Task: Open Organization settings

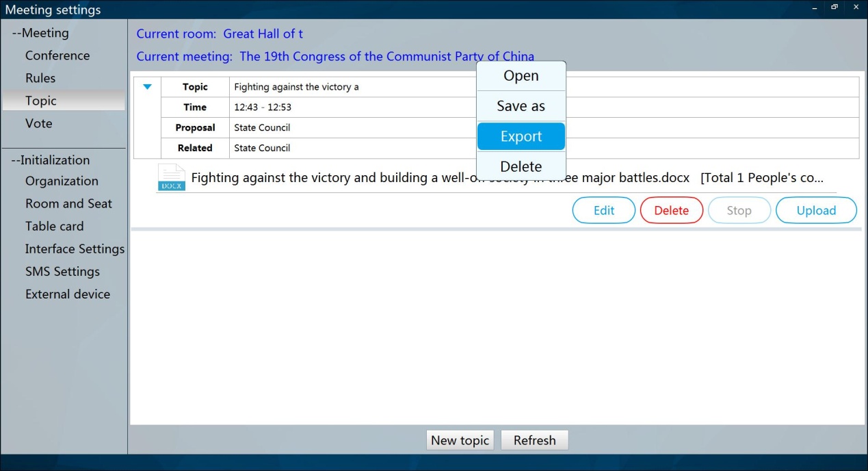Action: coord(62,181)
